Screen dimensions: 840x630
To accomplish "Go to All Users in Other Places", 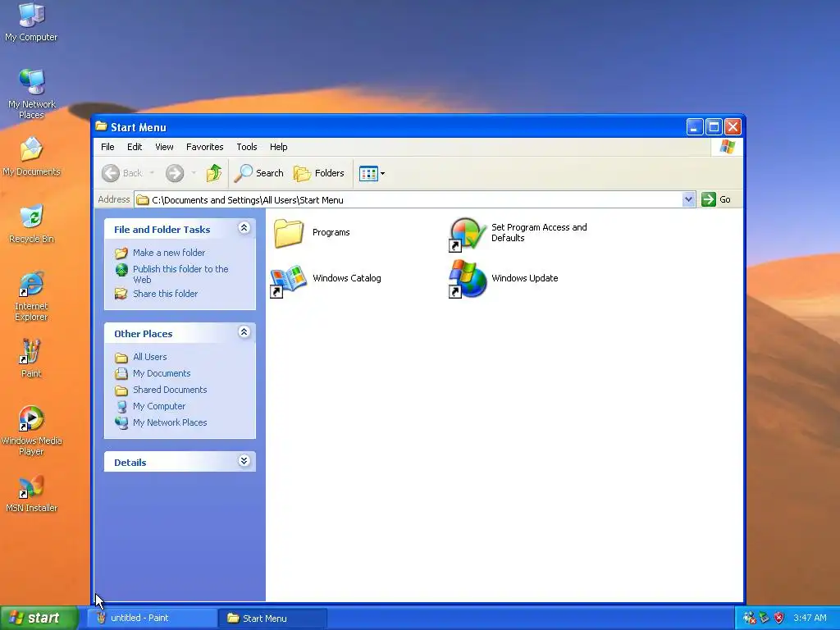I will (x=149, y=357).
